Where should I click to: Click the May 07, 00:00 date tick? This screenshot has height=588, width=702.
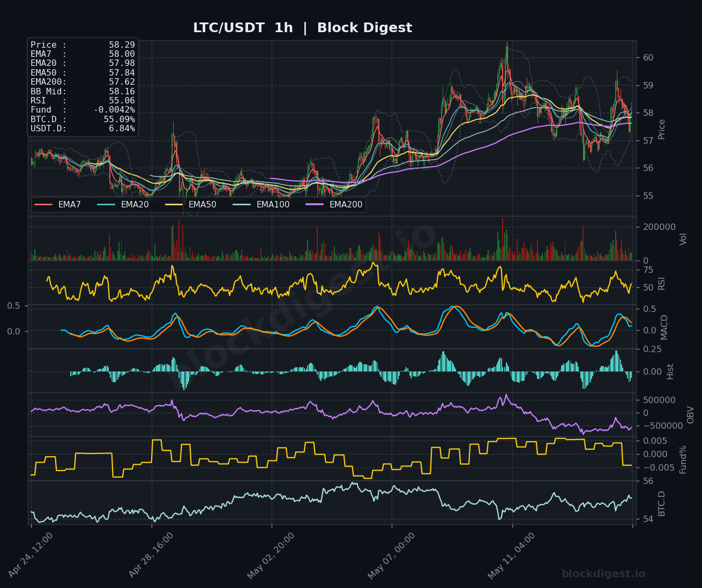(x=392, y=555)
